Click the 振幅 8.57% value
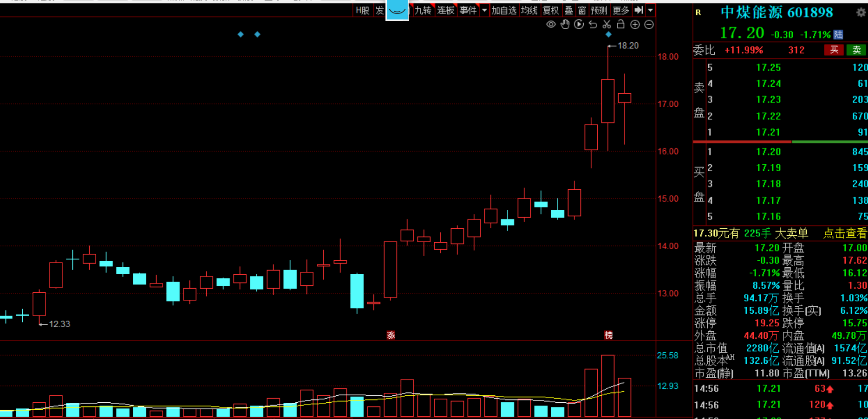Viewport: 868px width, 419px height. point(766,285)
